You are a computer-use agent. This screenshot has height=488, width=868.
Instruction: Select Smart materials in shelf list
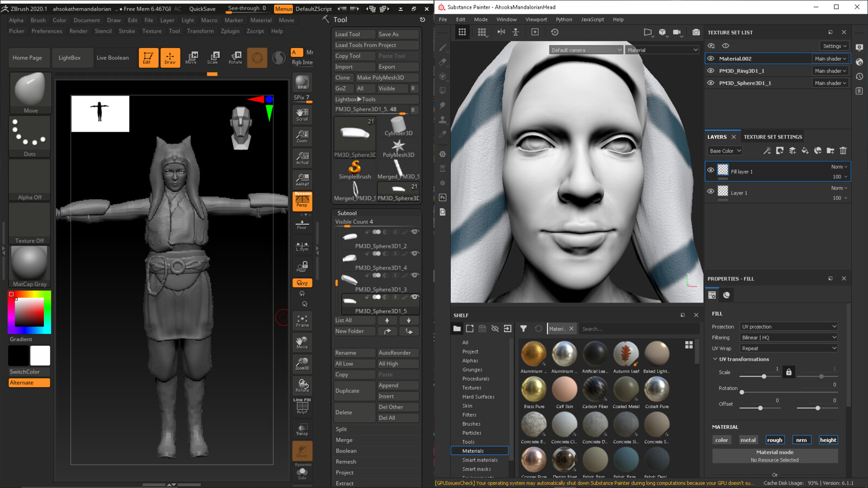tap(480, 460)
